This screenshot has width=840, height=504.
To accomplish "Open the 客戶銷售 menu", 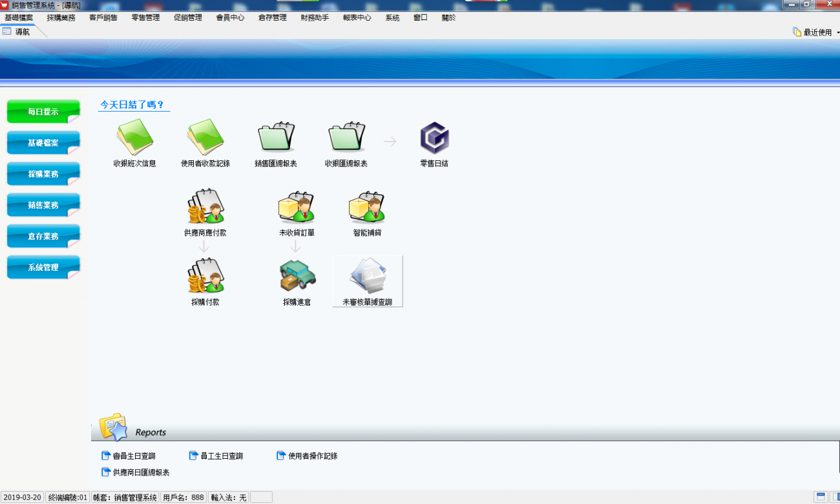I will (103, 17).
